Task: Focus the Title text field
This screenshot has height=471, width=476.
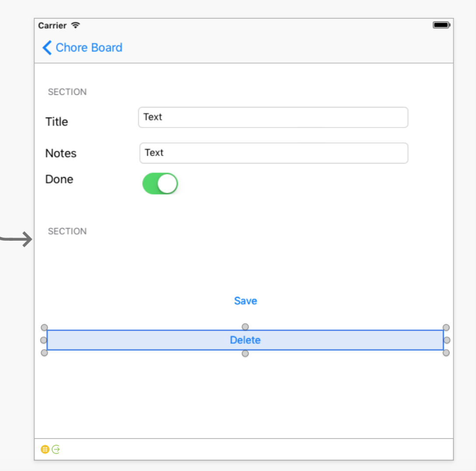Action: pos(273,117)
